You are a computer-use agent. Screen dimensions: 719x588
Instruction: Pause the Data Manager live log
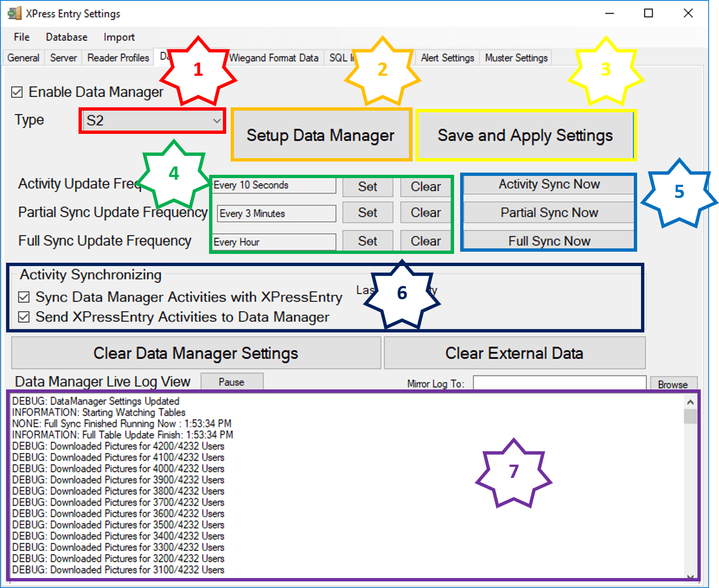[x=232, y=382]
